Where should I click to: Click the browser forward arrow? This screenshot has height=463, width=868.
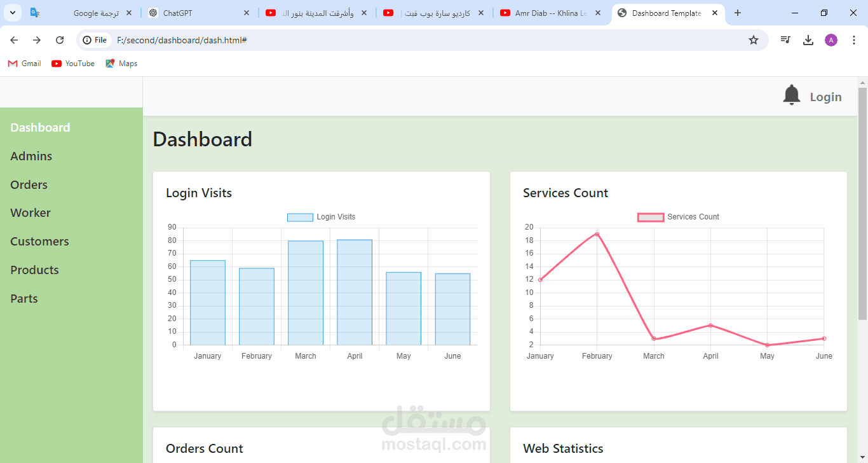pos(37,40)
